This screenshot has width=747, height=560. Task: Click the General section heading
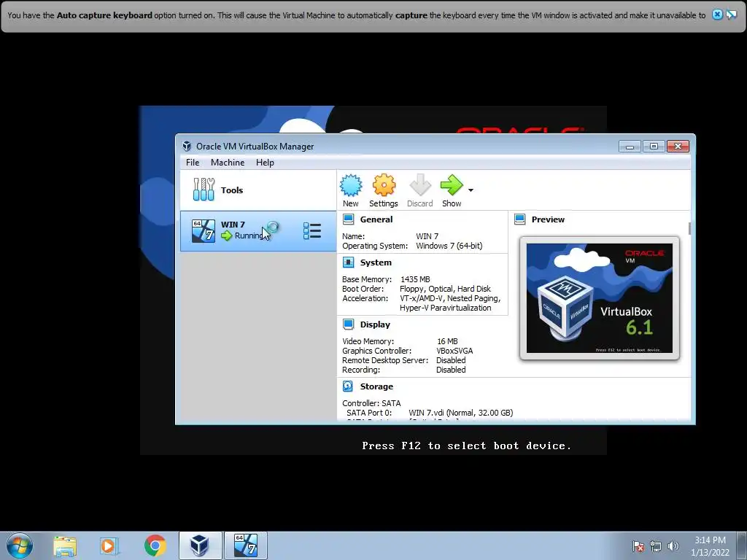click(376, 219)
